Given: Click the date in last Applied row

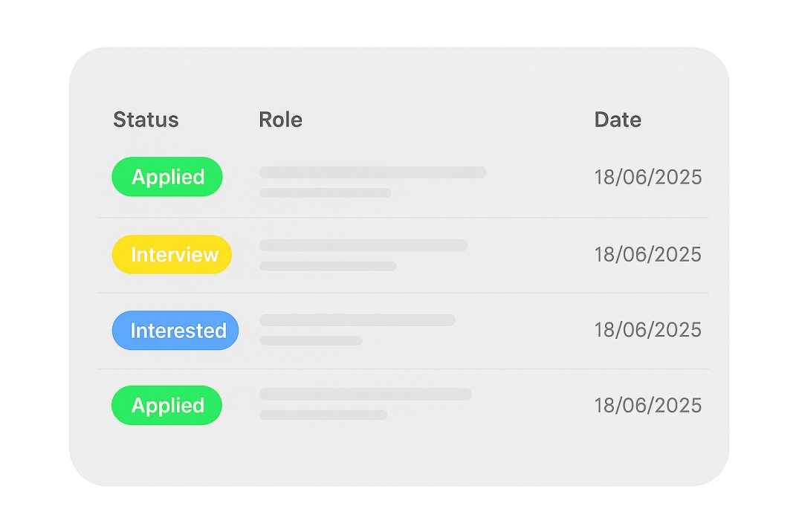Looking at the screenshot, I should pos(648,406).
